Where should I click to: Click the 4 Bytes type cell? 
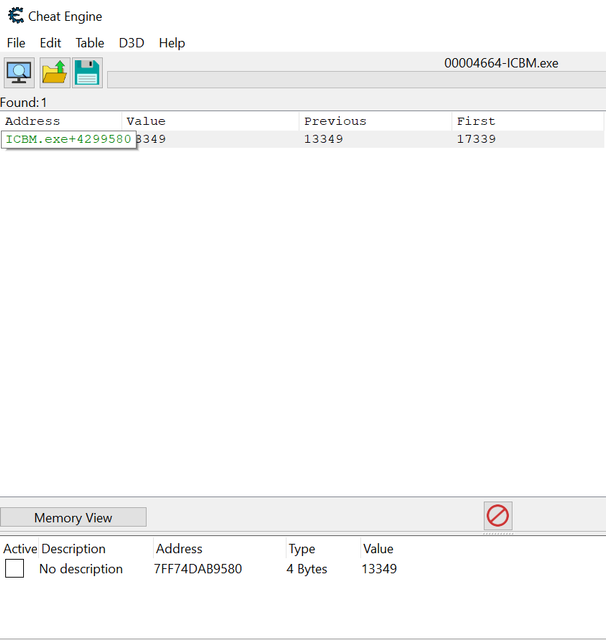point(307,569)
